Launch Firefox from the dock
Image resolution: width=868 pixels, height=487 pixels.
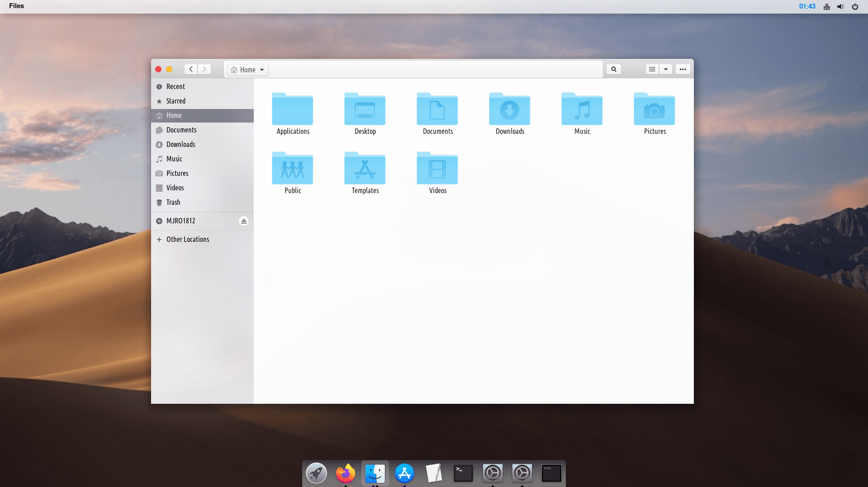(346, 473)
